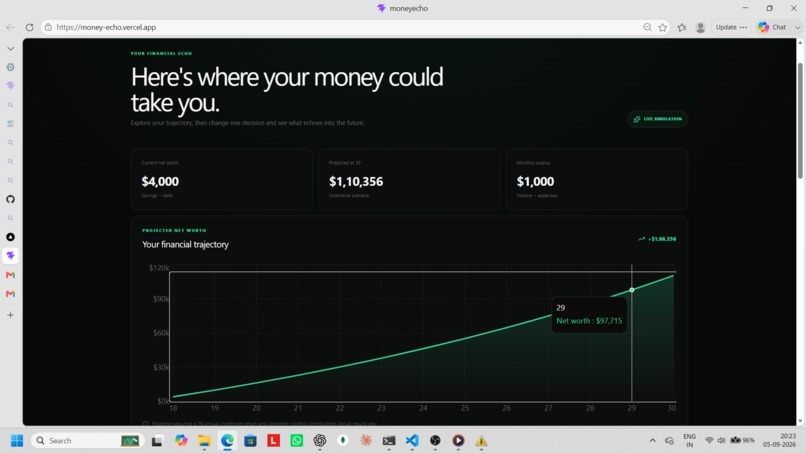The height and width of the screenshot is (453, 806).
Task: Open ChatGPT from the taskbar
Action: 320,441
